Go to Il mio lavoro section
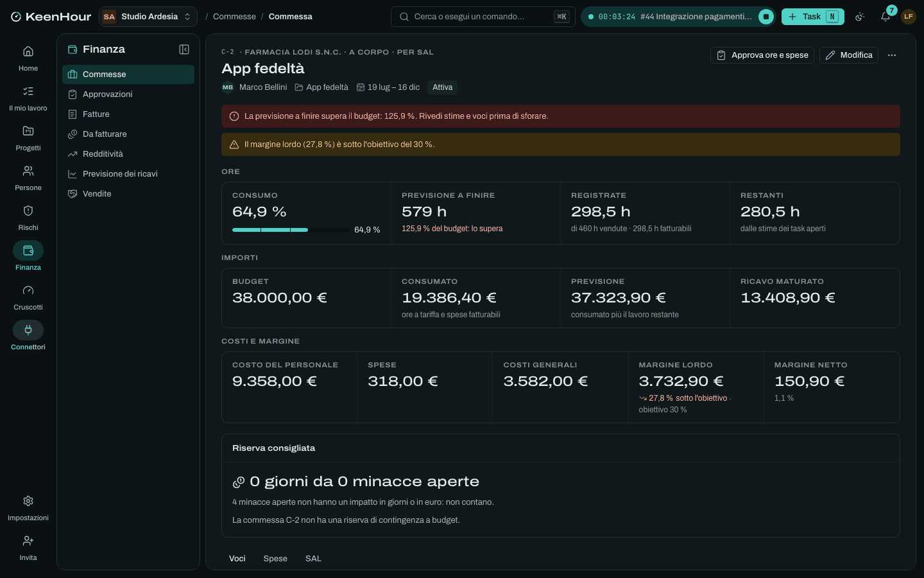The image size is (924, 578). (28, 98)
